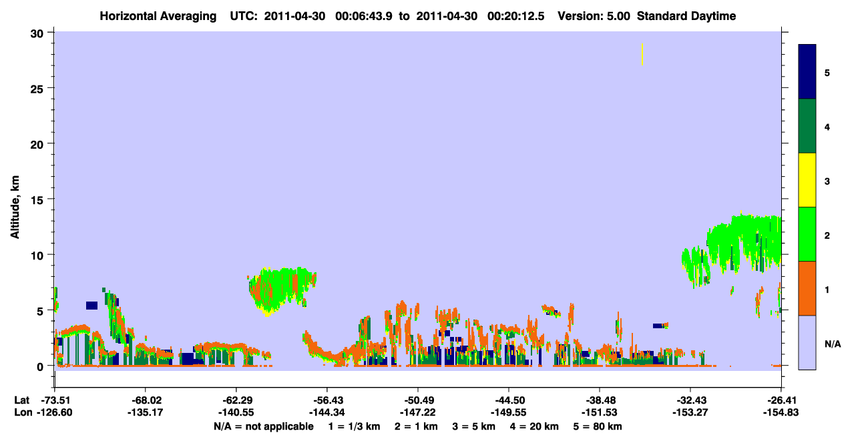Click the yellow color bar segment labeled 3

coord(807,180)
